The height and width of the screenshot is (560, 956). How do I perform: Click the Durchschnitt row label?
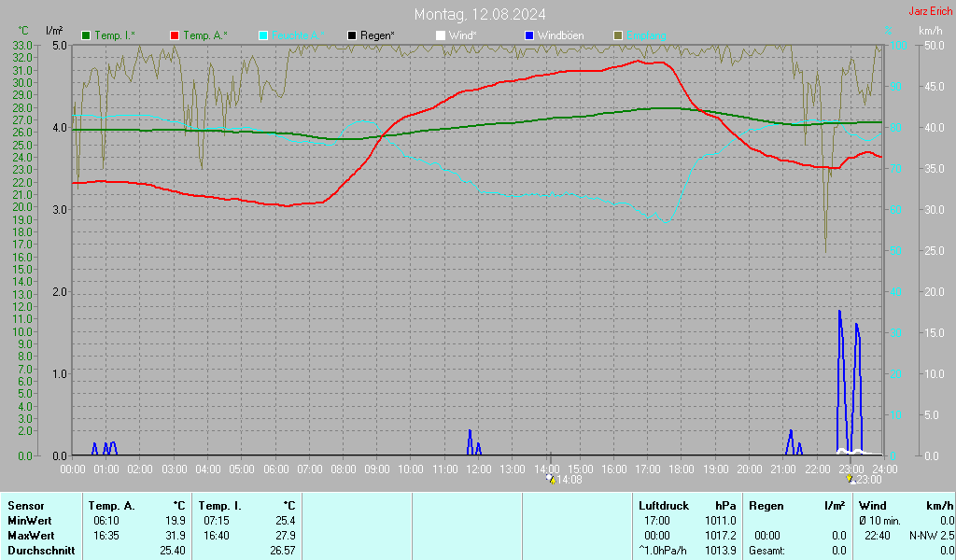coord(39,551)
